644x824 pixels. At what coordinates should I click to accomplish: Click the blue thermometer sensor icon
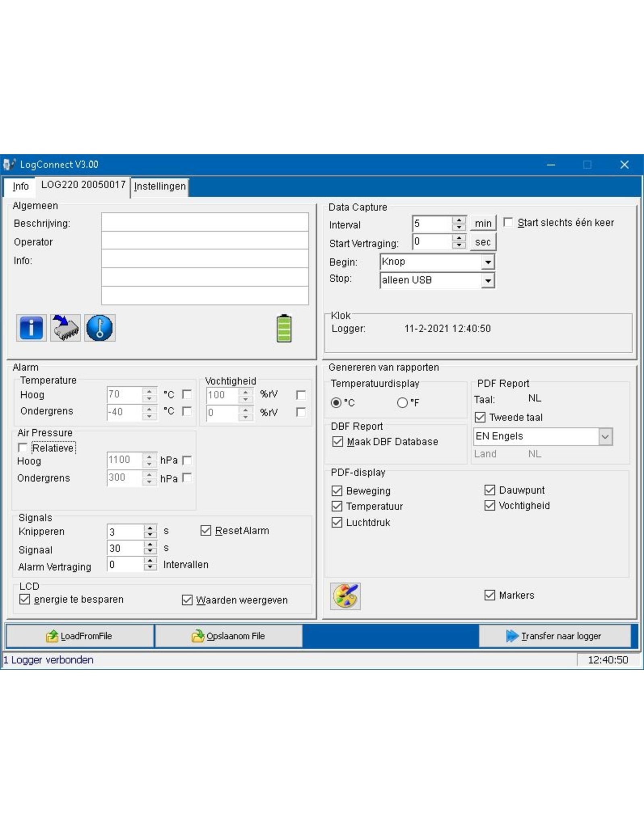(99, 328)
